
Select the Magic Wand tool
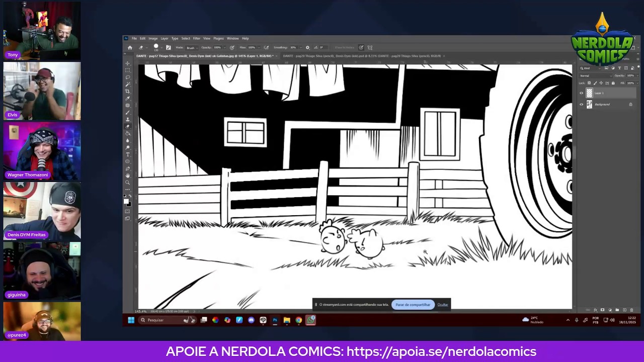tap(127, 84)
